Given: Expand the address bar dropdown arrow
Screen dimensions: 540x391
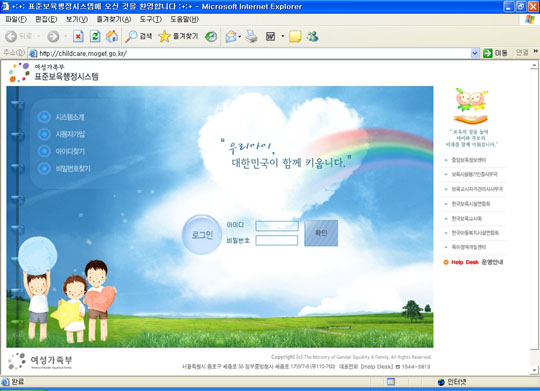Looking at the screenshot, I should coord(475,53).
